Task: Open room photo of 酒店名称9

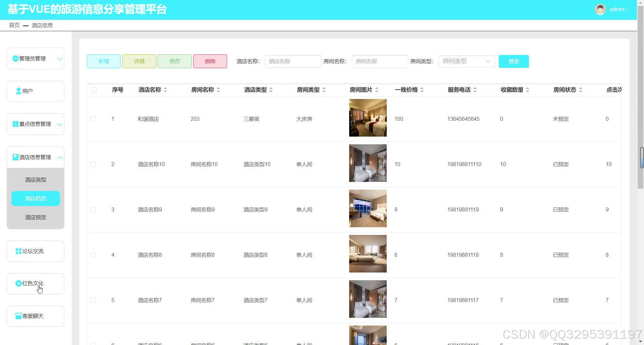Action: coord(368,208)
